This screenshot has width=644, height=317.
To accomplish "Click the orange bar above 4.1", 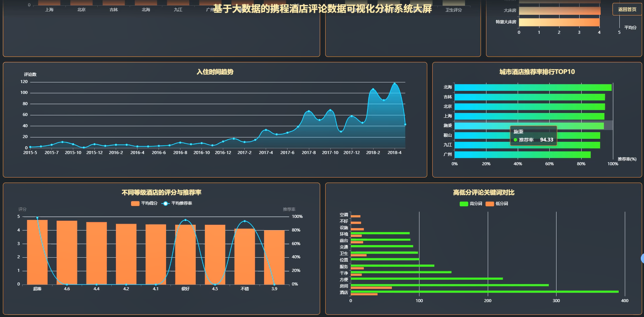I will [x=156, y=254].
